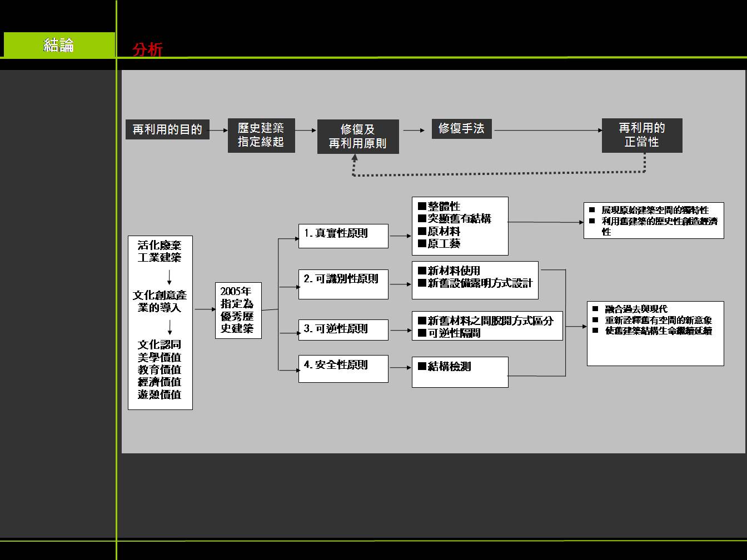Select the 1. 真實性原則 box
The height and width of the screenshot is (560, 747).
343,236
